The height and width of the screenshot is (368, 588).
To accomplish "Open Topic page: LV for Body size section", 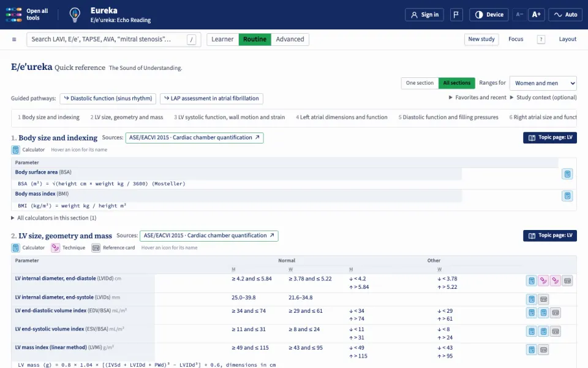I will [x=550, y=138].
